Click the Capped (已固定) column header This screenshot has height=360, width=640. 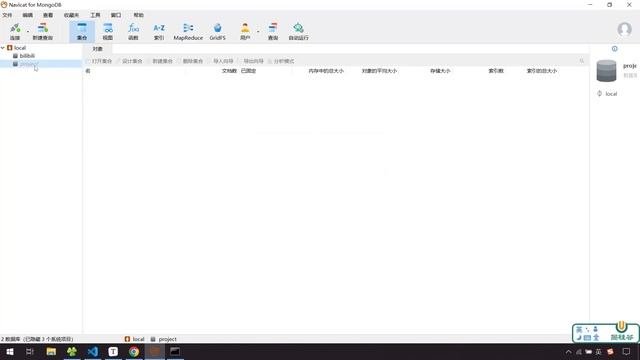pyautogui.click(x=248, y=71)
